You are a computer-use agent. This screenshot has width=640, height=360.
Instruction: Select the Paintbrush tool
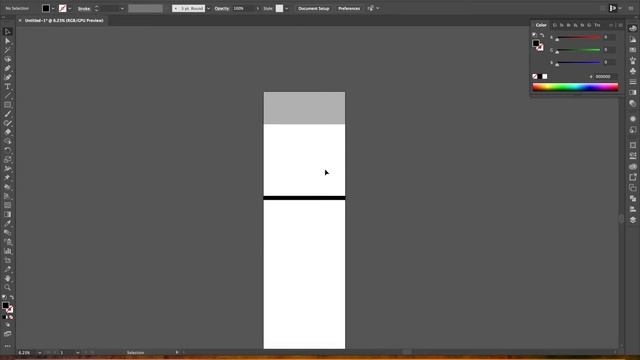tap(7, 114)
